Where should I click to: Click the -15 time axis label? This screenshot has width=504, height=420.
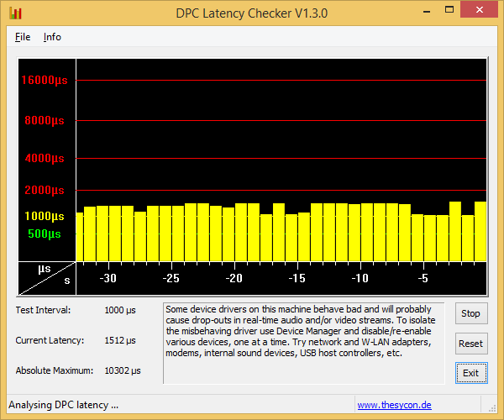pyautogui.click(x=297, y=278)
